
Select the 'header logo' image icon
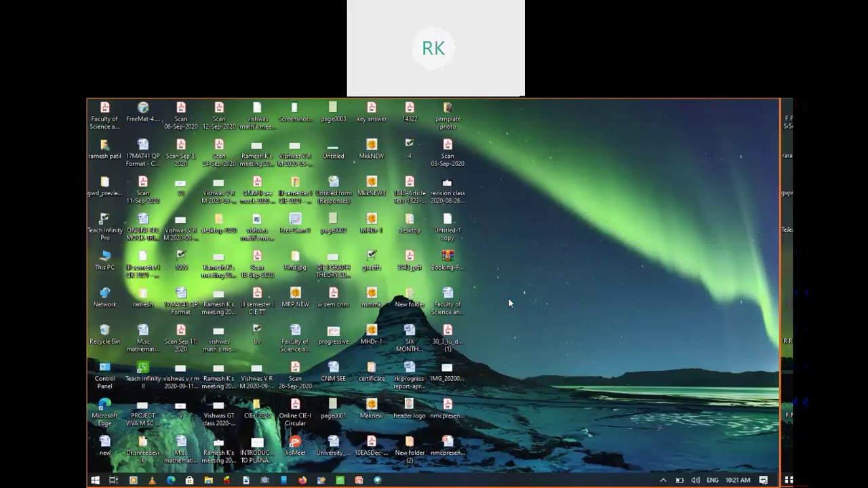[x=410, y=409]
